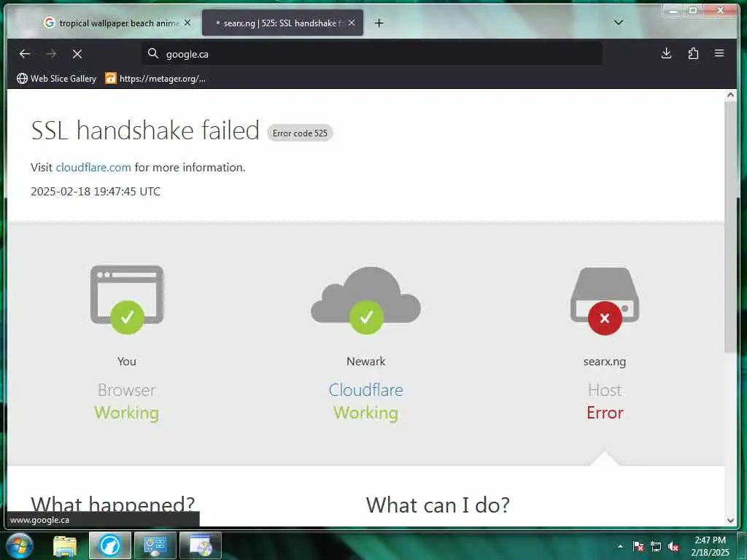
Task: Open Web Slice Gallery bookmark
Action: coord(56,79)
